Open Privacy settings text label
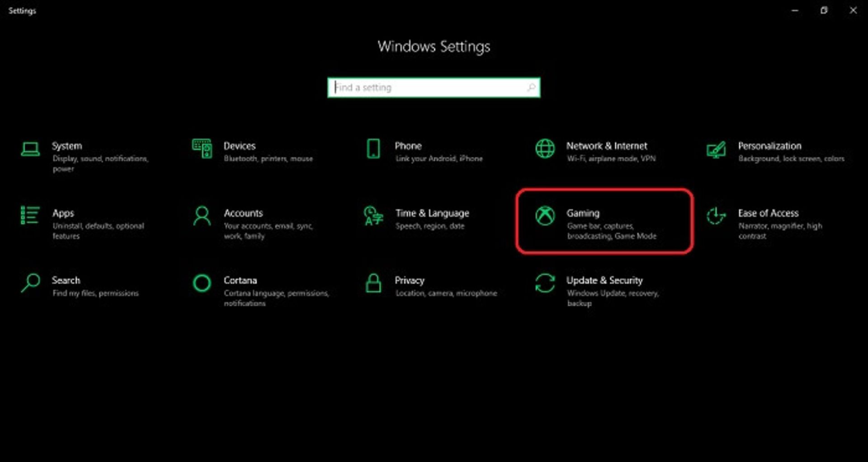 click(409, 280)
